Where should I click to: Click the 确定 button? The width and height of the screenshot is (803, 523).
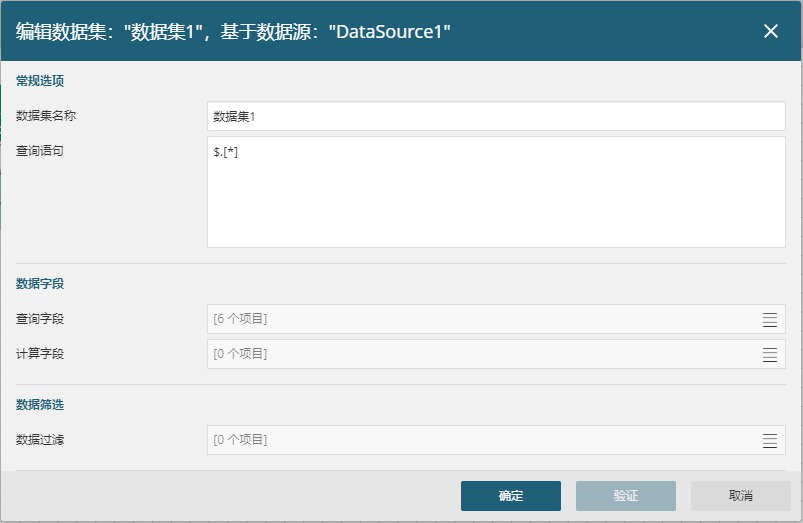tap(511, 495)
